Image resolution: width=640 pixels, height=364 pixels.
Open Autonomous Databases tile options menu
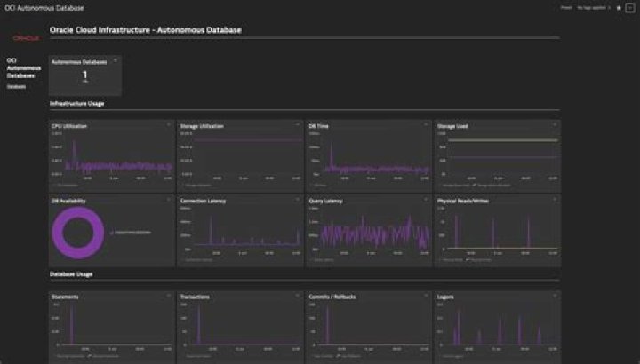pos(116,61)
